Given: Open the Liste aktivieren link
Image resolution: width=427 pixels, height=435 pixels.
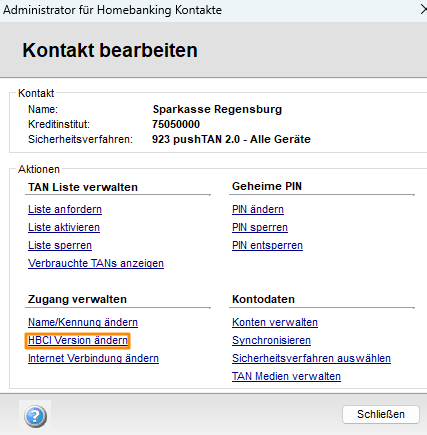Looking at the screenshot, I should (64, 227).
